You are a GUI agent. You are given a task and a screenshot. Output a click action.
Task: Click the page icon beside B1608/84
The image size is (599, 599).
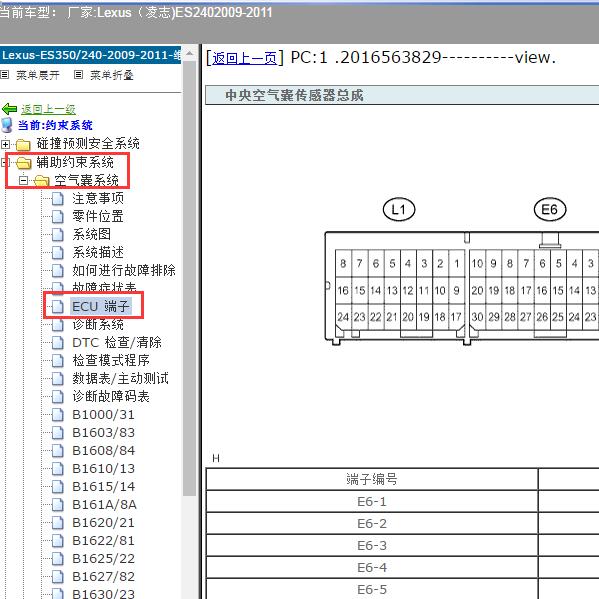coord(57,450)
